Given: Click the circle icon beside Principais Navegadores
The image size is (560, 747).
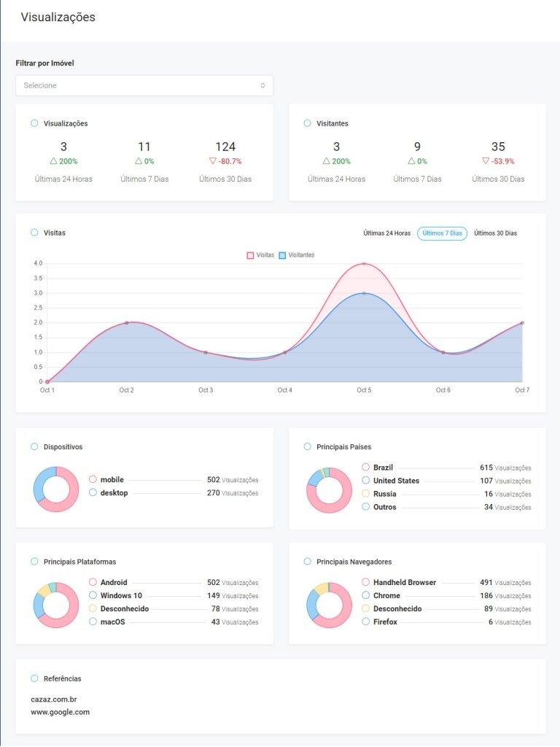Looking at the screenshot, I should 307,562.
